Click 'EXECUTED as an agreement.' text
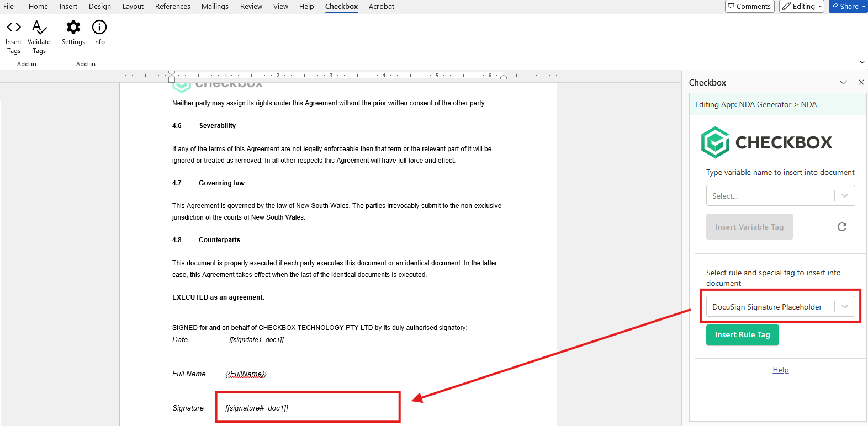868x426 pixels. click(218, 297)
